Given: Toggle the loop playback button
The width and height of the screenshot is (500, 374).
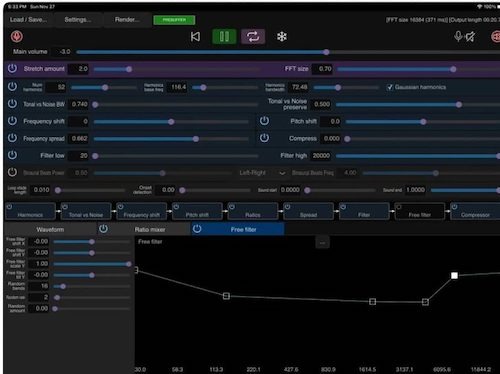Looking at the screenshot, I should (x=253, y=36).
